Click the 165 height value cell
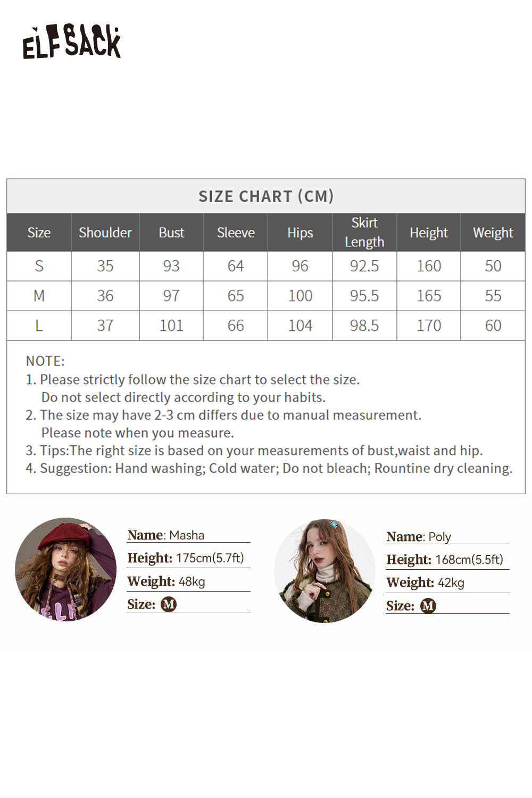This screenshot has height=798, width=532. (x=429, y=296)
